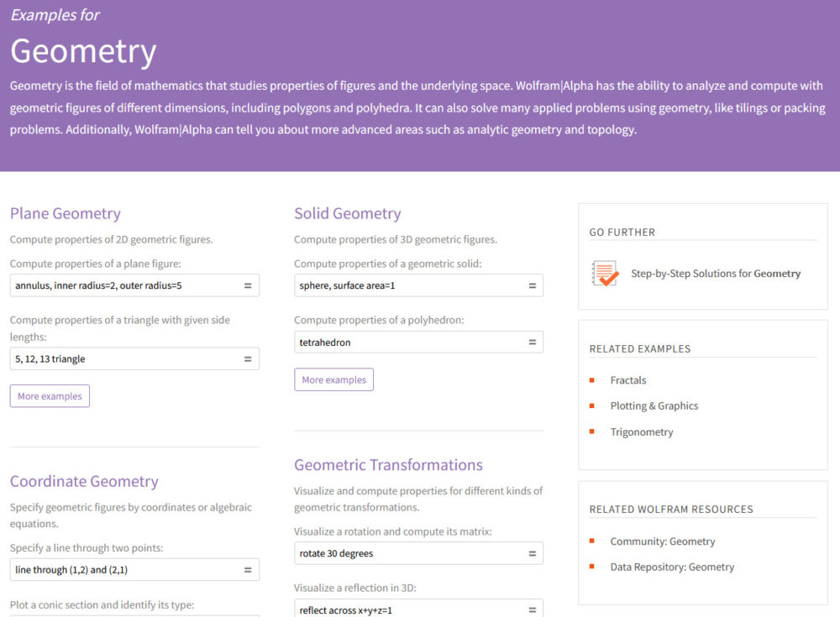This screenshot has height=617, width=840.
Task: Open Community: Geometry resource link
Action: tap(663, 541)
